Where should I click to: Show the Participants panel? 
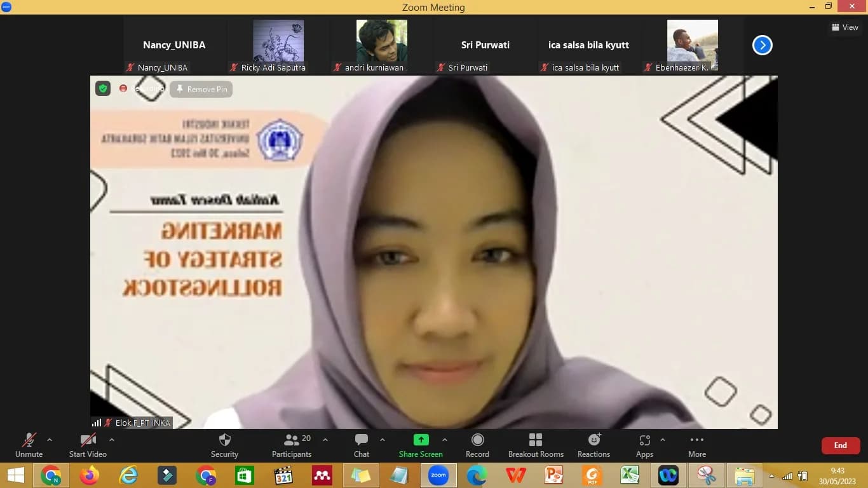click(292, 445)
